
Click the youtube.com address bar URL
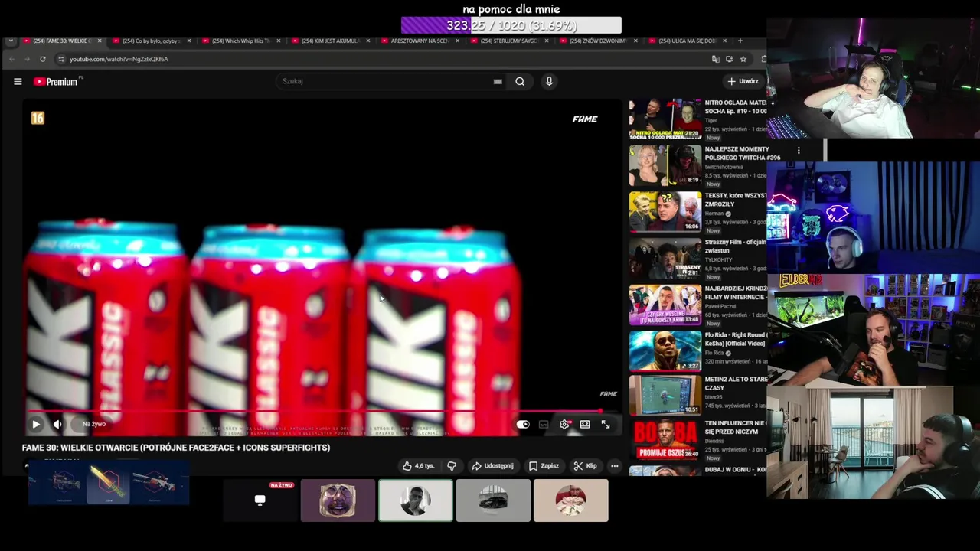(x=119, y=59)
